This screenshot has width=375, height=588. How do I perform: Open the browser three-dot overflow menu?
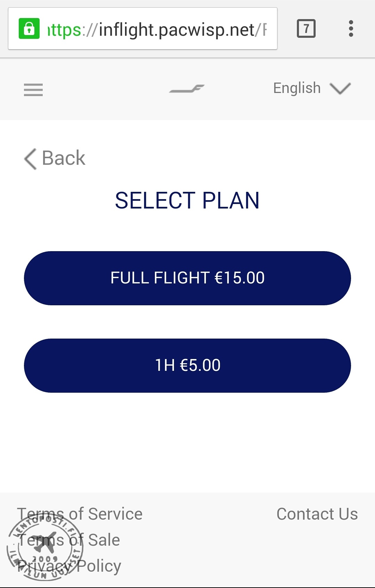(351, 28)
